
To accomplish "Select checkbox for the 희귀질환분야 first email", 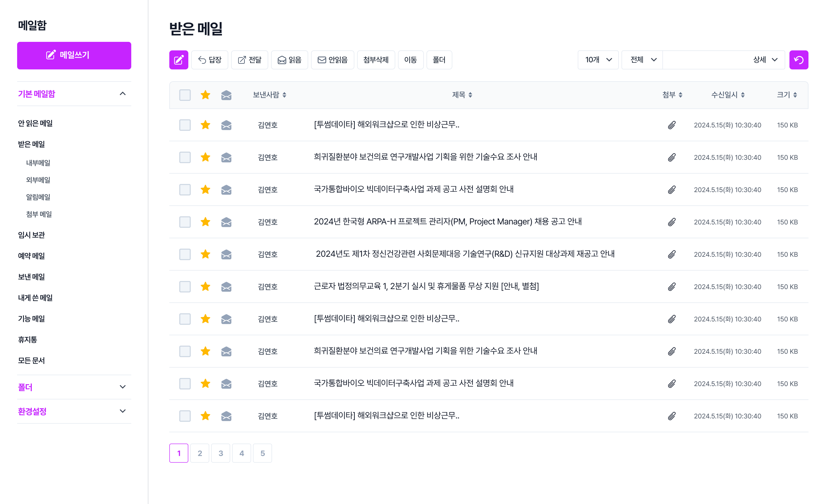I will point(185,158).
